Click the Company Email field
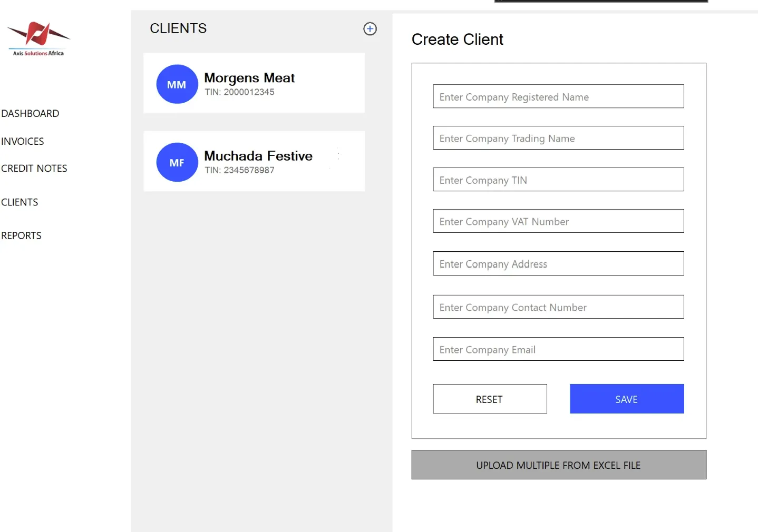This screenshot has width=758, height=532. 558,349
